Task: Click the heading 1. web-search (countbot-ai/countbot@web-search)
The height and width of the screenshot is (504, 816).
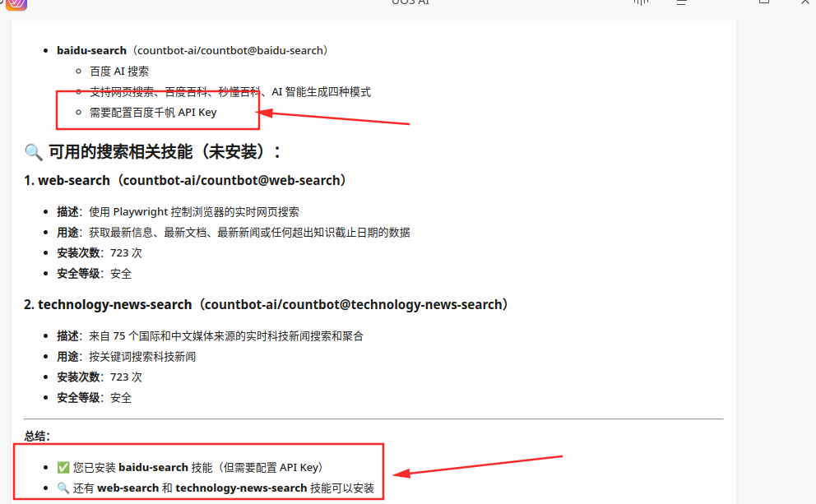Action: click(x=186, y=181)
